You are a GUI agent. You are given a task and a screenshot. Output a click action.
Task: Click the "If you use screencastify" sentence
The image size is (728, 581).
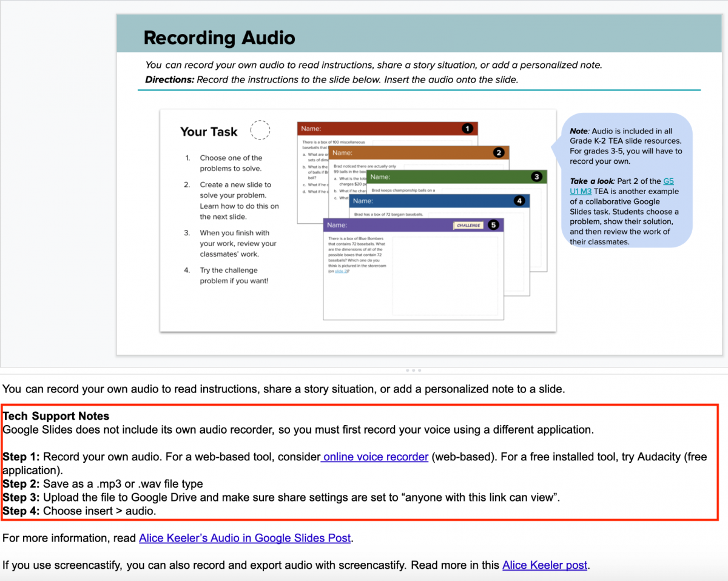296,565
